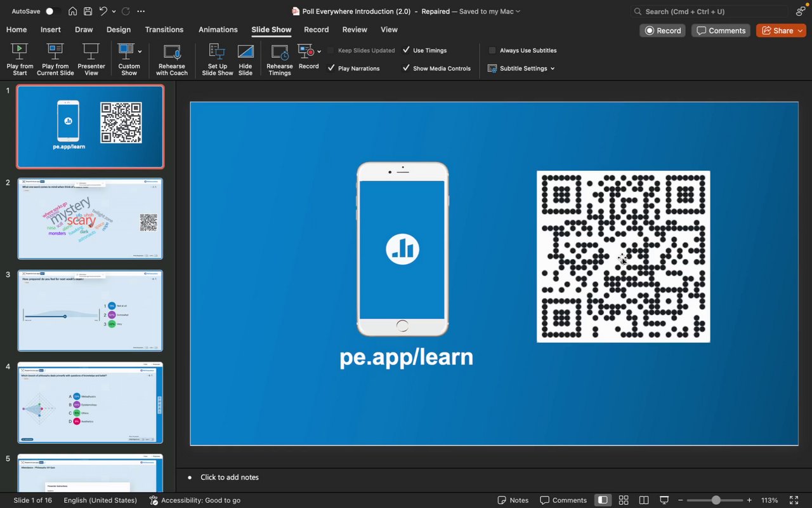Click the Keep Slides Updated checkbox

331,50
